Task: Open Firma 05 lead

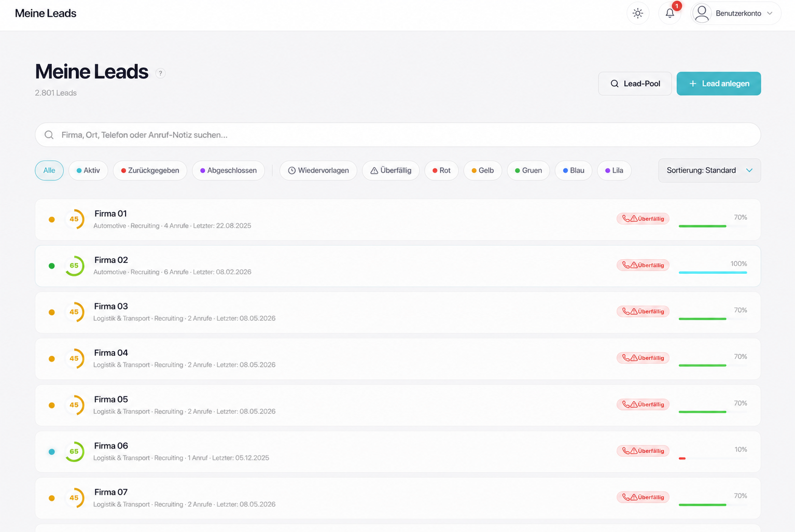Action: (x=398, y=405)
